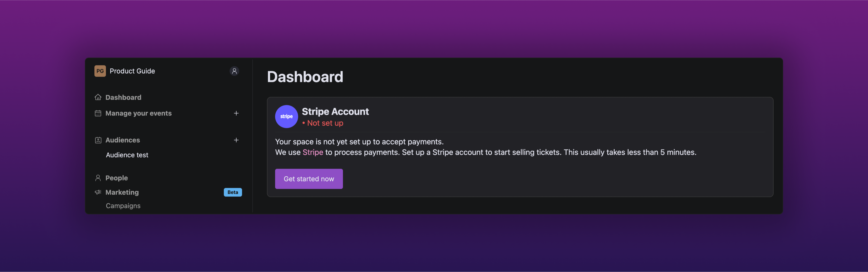Click the PG workspace avatar badge
This screenshot has height=272, width=868.
pyautogui.click(x=100, y=71)
